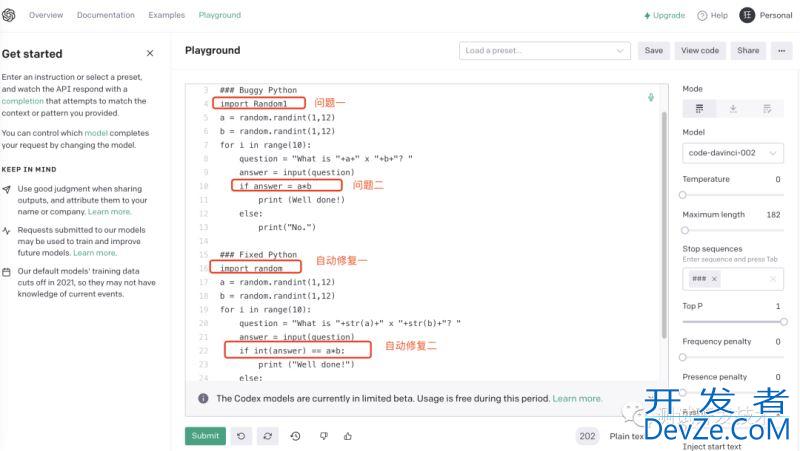This screenshot has height=451, width=800.
Task: Close the Get started panel
Action: [x=150, y=53]
